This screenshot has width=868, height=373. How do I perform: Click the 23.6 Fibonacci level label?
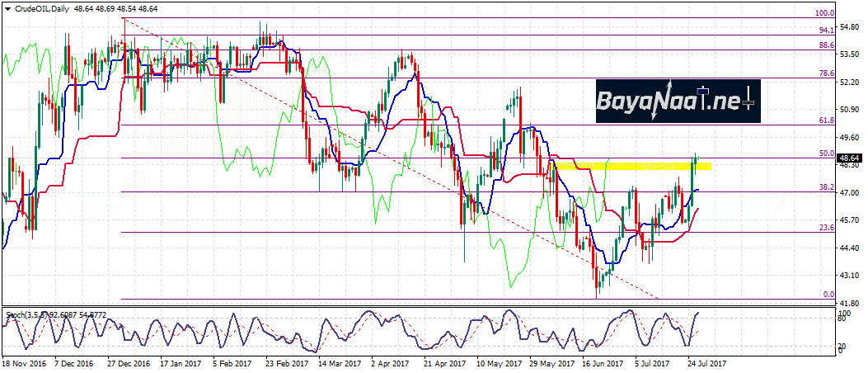pyautogui.click(x=827, y=228)
